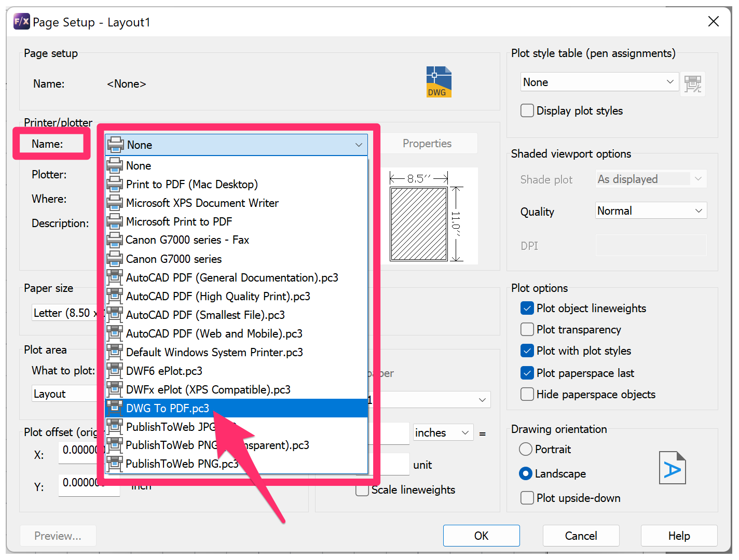
Task: Click the printer icon in the Name combo box
Action: pyautogui.click(x=116, y=145)
